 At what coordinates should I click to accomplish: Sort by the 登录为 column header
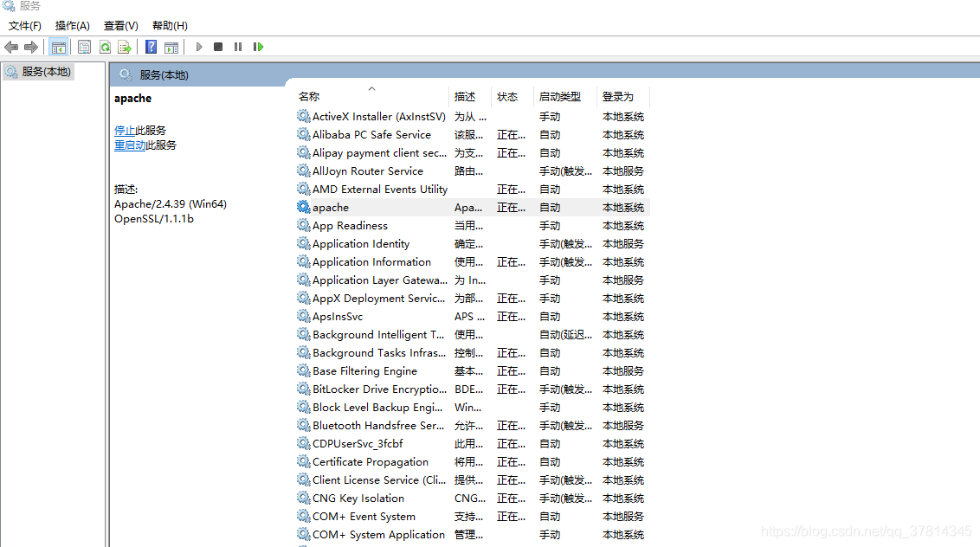point(623,96)
